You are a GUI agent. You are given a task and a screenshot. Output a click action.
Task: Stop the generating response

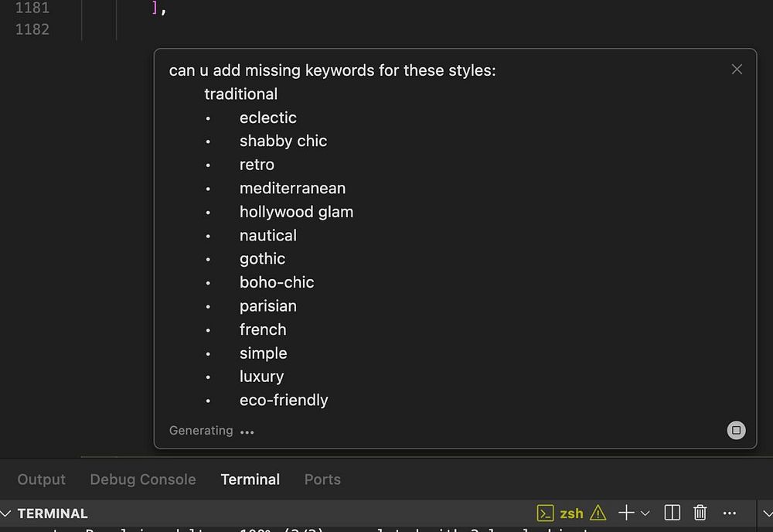737,430
